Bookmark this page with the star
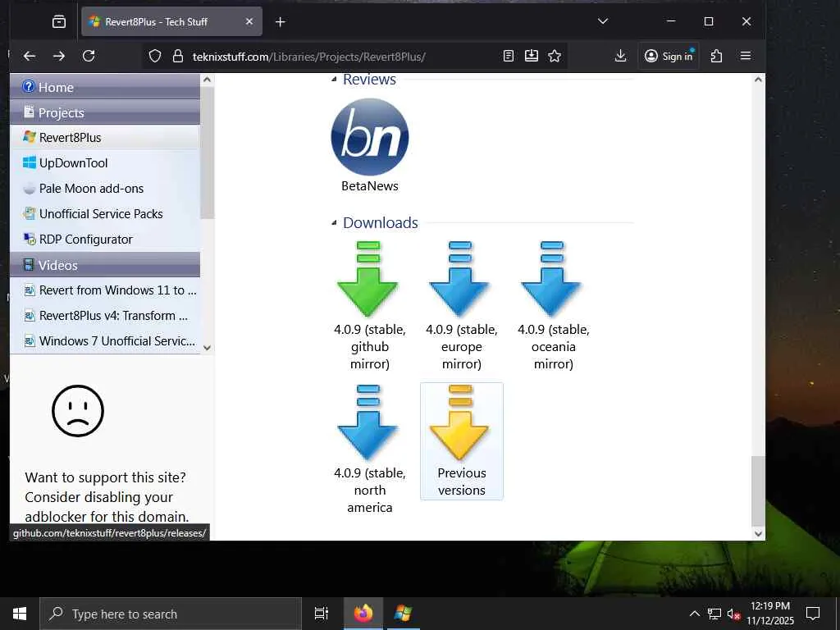The image size is (840, 630). pos(555,56)
